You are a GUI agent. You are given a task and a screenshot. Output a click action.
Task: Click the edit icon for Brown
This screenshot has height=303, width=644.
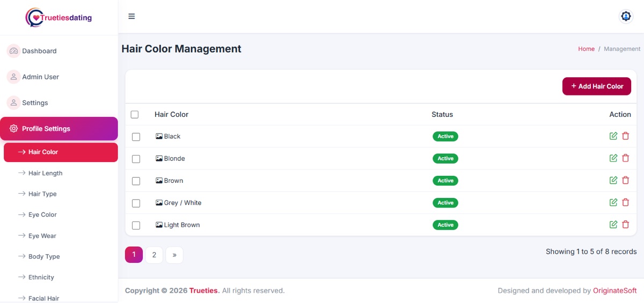(613, 180)
